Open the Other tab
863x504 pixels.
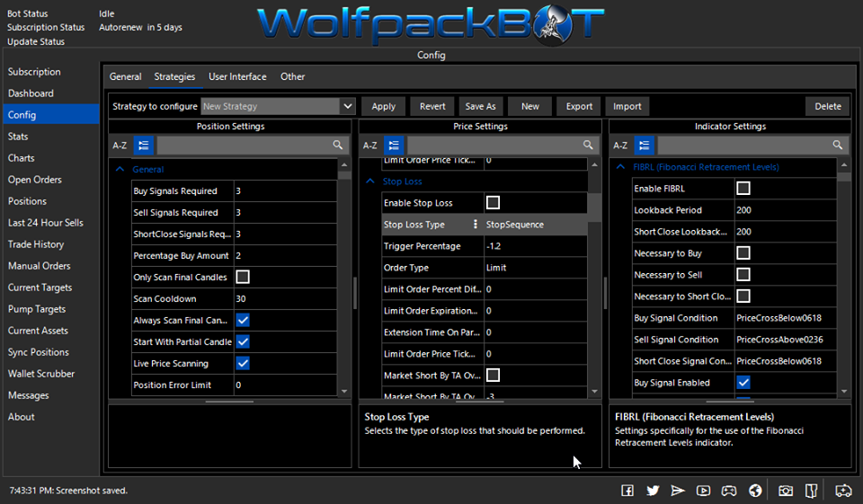[292, 76]
